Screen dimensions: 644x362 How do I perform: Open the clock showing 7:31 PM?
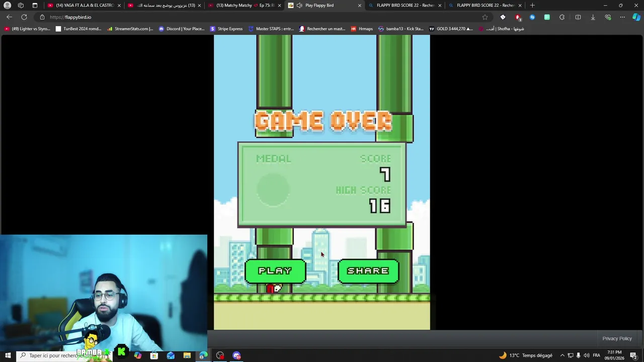pos(614,355)
